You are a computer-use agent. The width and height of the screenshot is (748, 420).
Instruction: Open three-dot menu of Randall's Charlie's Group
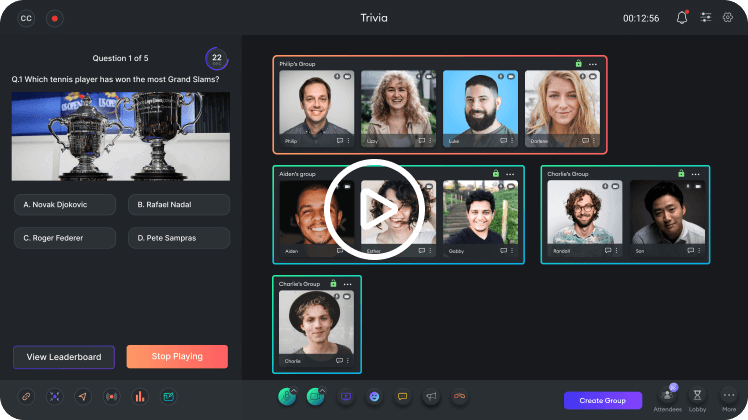(696, 175)
